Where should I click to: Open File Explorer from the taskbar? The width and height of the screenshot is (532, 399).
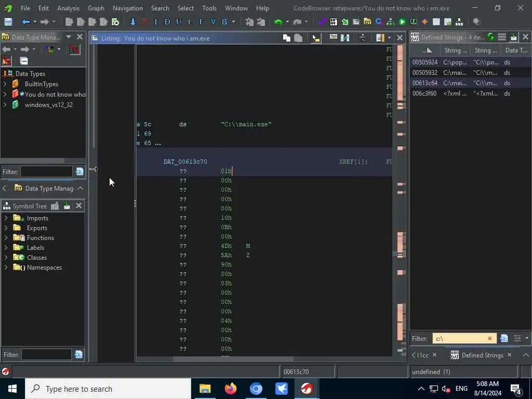pos(205,389)
